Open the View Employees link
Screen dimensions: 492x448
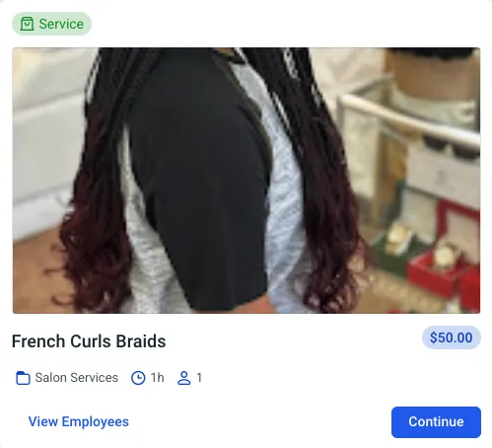[79, 421]
